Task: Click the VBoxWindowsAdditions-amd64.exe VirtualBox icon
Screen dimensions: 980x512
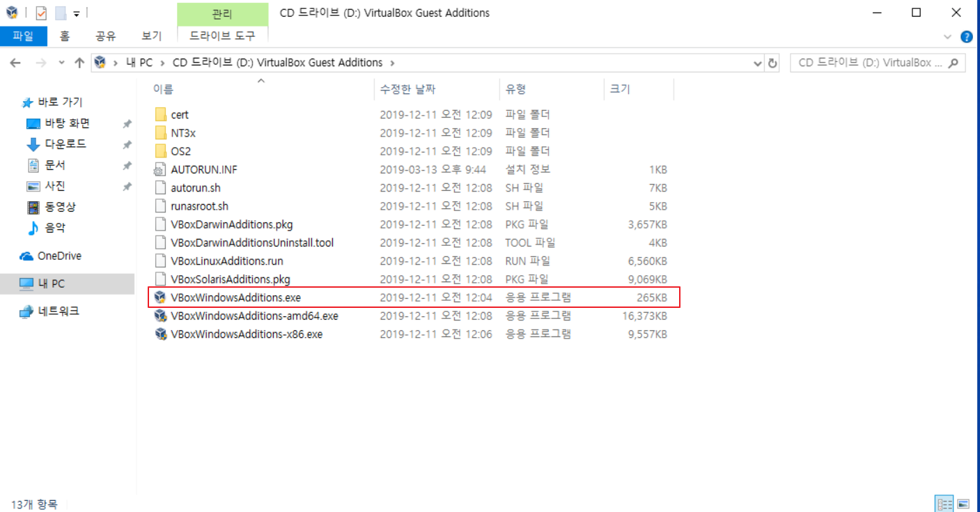Action: [x=160, y=316]
